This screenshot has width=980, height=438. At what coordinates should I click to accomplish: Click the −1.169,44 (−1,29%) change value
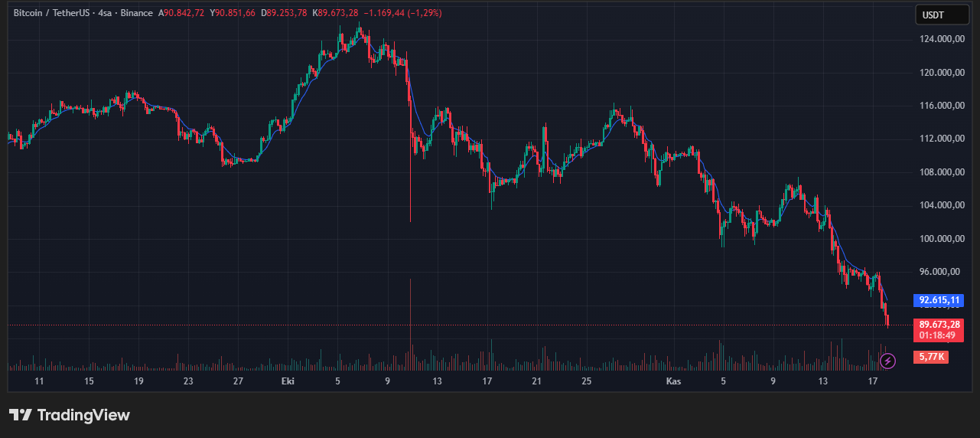point(402,13)
